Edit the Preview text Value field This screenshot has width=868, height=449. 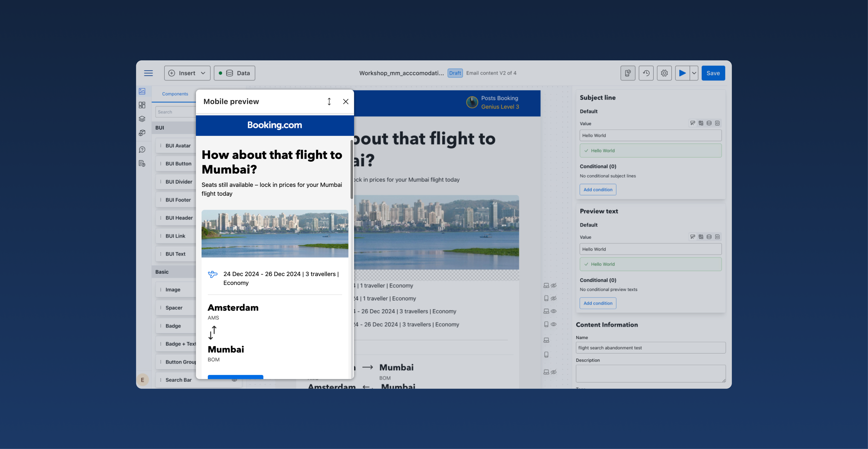click(651, 249)
